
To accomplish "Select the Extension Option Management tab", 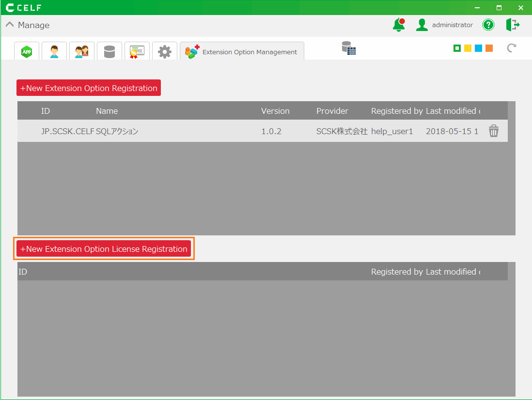I will [x=242, y=52].
